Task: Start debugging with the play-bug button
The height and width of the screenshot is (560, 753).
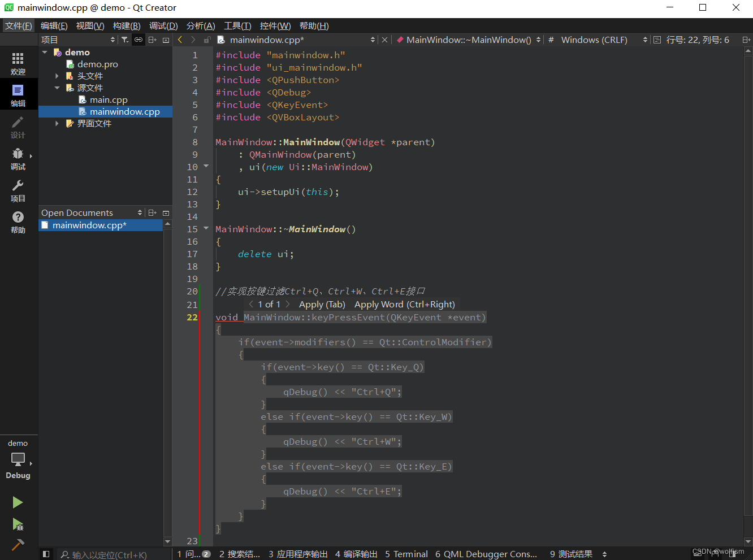Action: click(18, 524)
